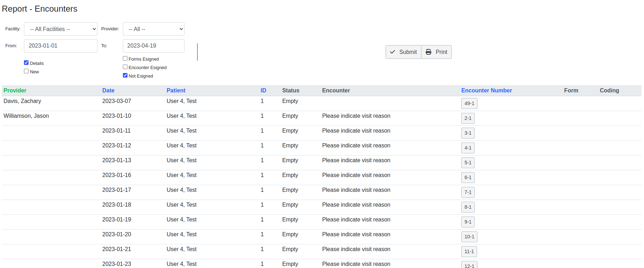Click the To date field
This screenshot has width=644, height=268.
[x=154, y=46]
